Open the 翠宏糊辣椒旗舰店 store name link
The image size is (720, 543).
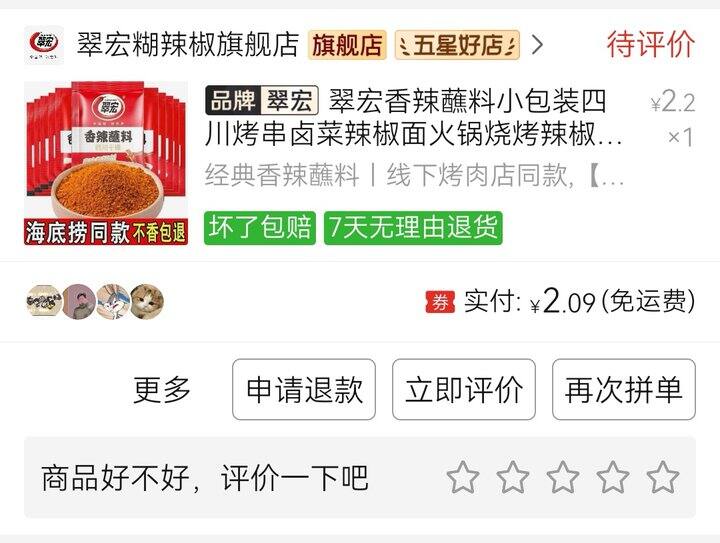pyautogui.click(x=188, y=45)
